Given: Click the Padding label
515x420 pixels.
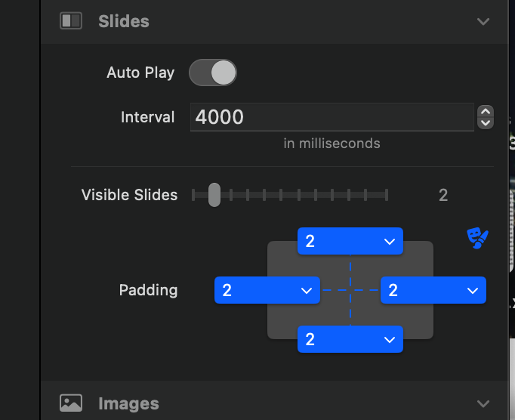Looking at the screenshot, I should (x=148, y=290).
